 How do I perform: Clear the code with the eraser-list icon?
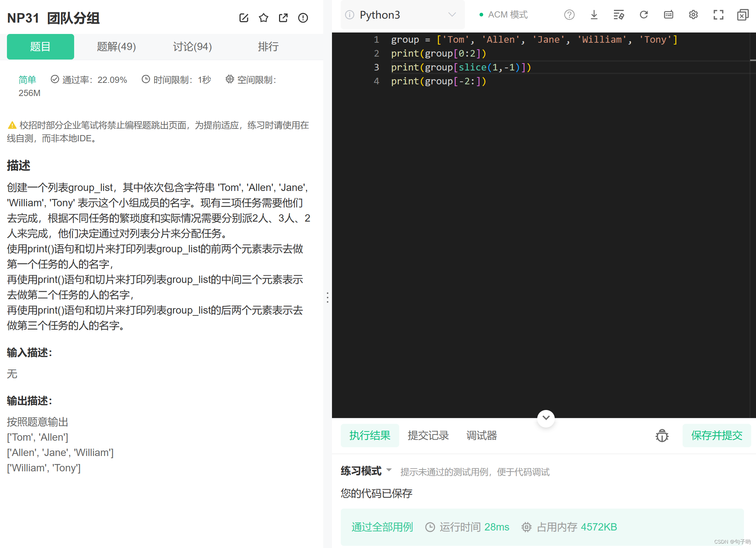click(619, 15)
